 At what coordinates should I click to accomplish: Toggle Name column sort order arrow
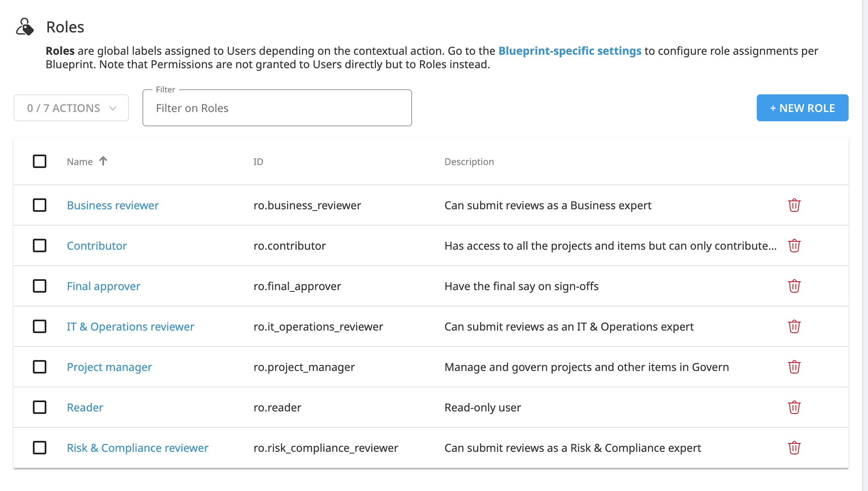click(x=102, y=160)
